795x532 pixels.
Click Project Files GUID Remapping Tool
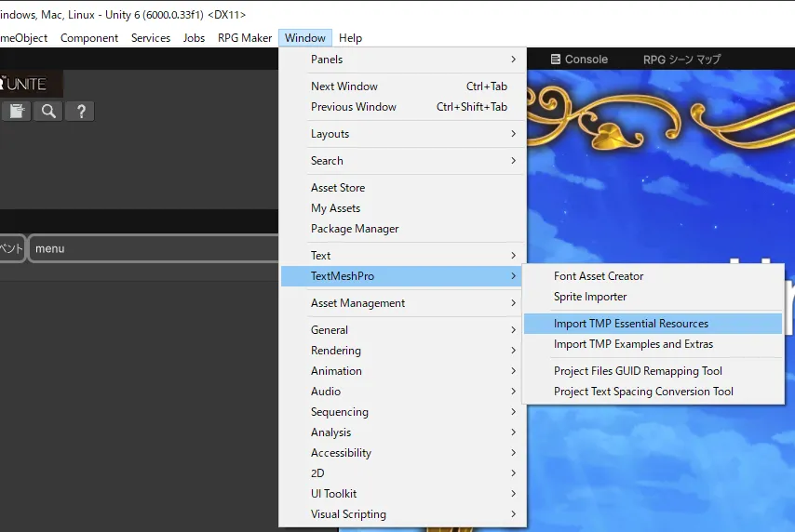pos(638,371)
